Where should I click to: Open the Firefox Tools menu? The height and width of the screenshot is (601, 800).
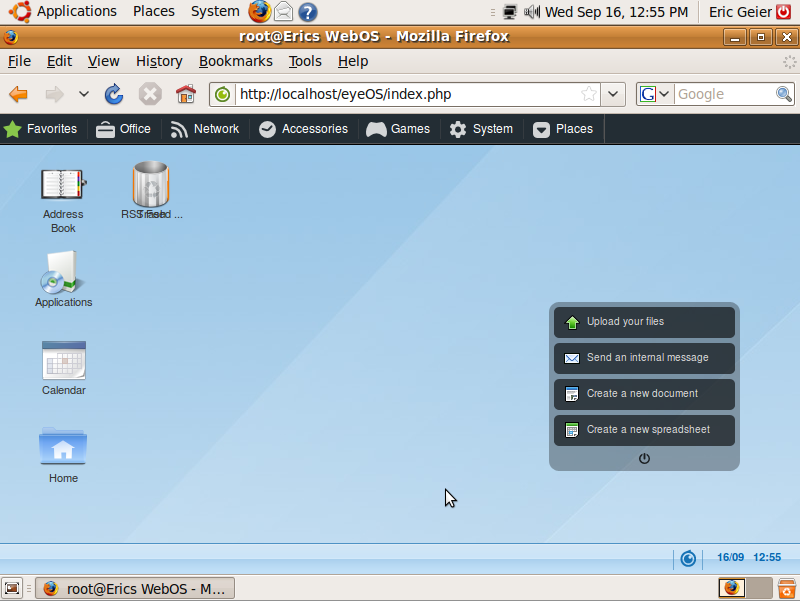[x=305, y=61]
